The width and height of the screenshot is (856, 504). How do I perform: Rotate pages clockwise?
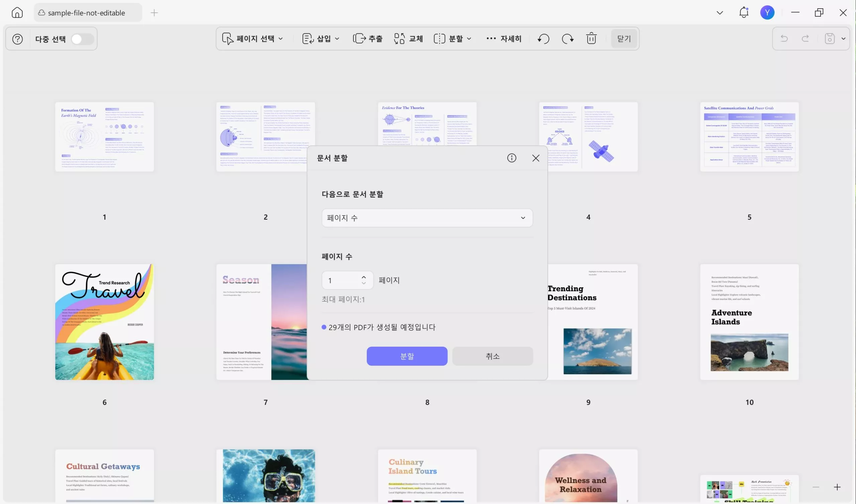pos(567,39)
